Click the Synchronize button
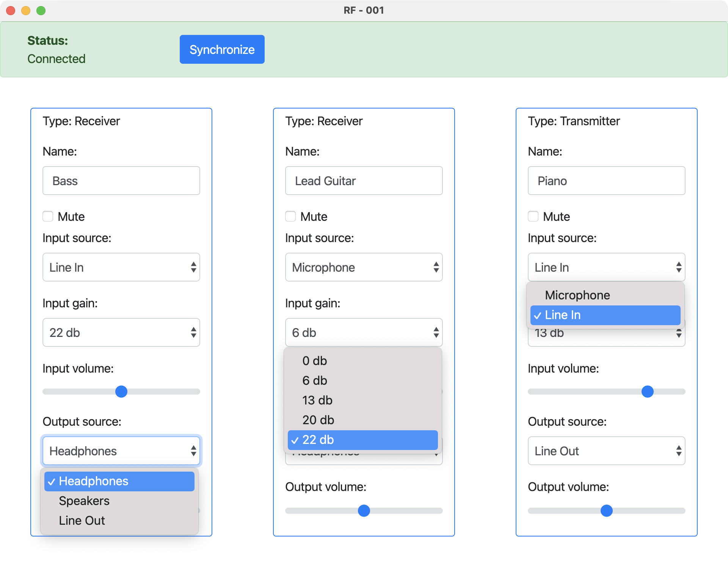This screenshot has width=728, height=579. pyautogui.click(x=222, y=49)
